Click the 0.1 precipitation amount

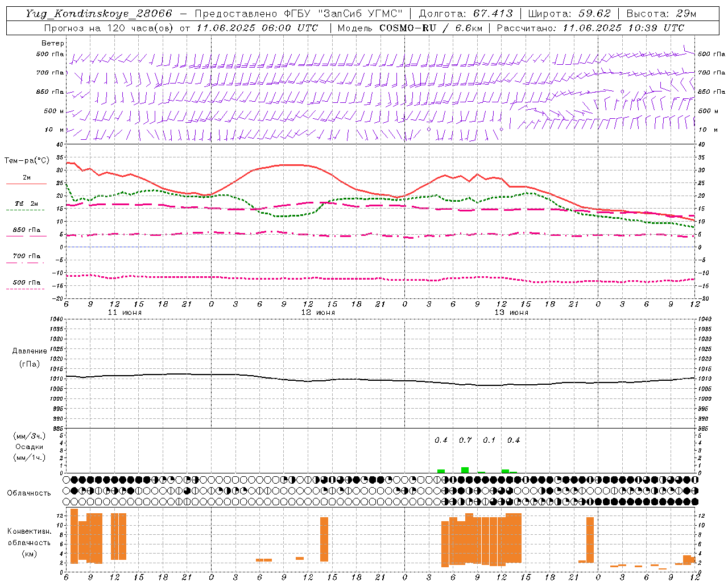click(x=489, y=440)
